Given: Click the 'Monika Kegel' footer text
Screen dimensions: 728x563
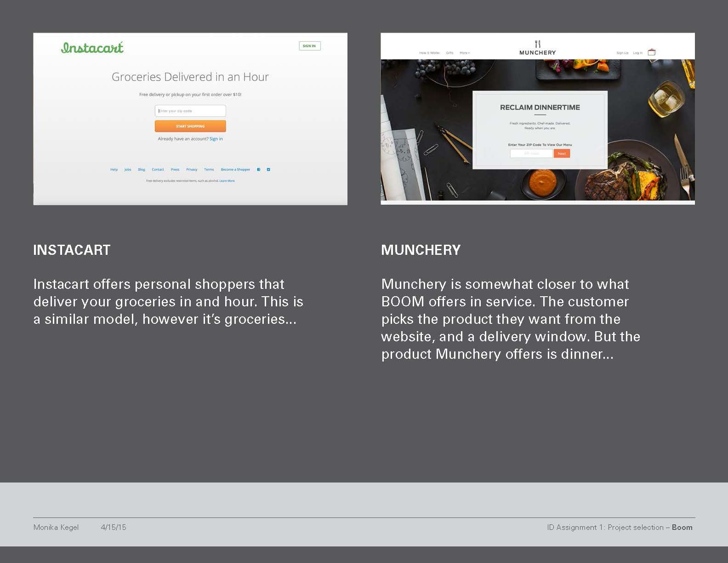Looking at the screenshot, I should coord(56,527).
